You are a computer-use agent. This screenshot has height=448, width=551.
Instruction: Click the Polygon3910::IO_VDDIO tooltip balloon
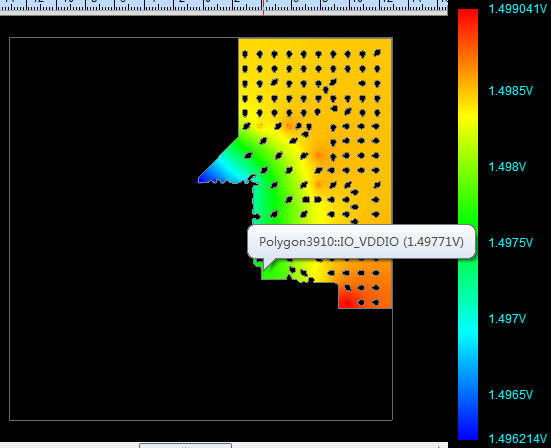pos(361,242)
